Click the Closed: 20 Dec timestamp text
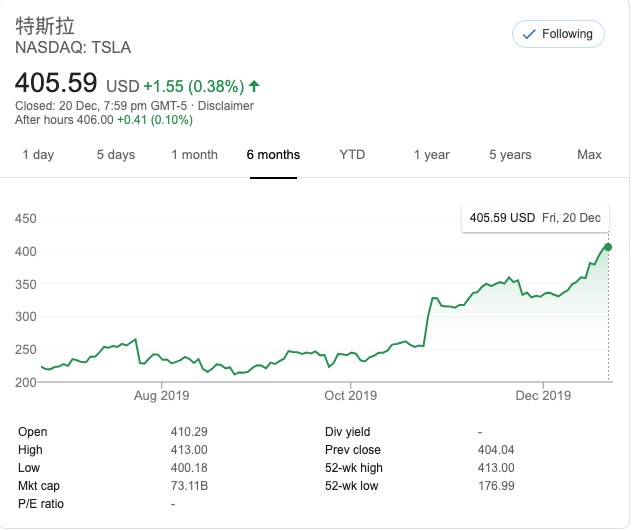 101,106
